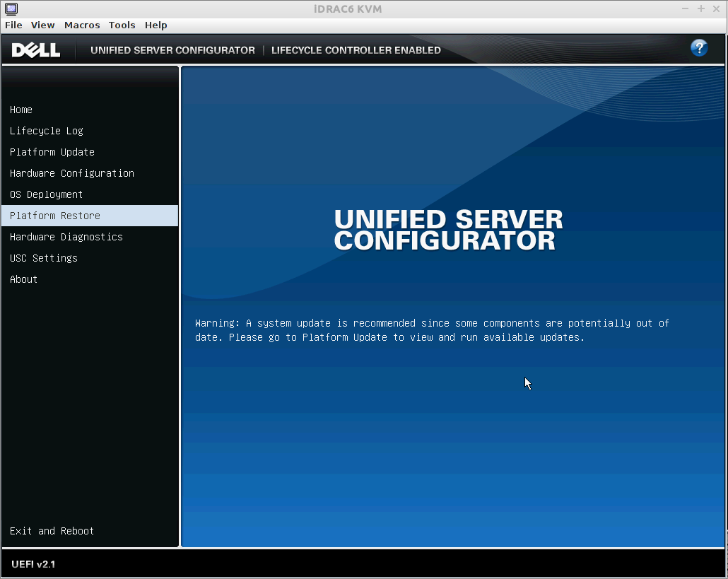The width and height of the screenshot is (728, 579).
Task: Select Platform Update in sidebar
Action: (52, 152)
